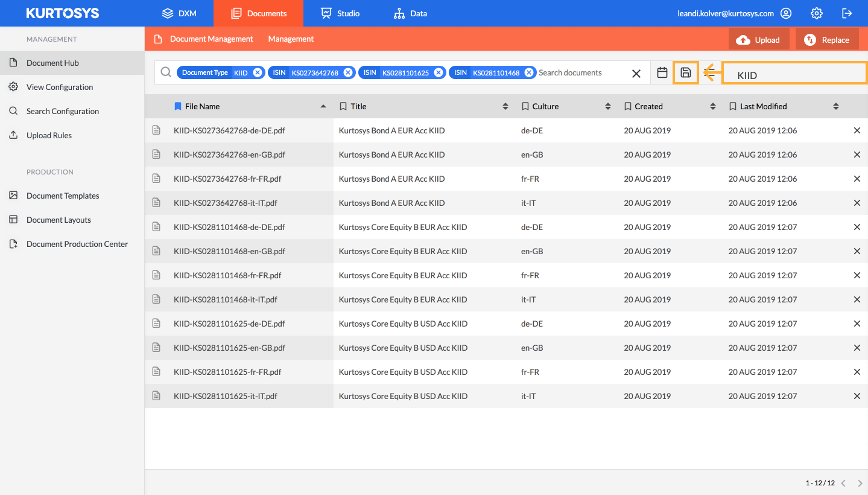Go to previous page of results
The width and height of the screenshot is (868, 495).
point(843,483)
